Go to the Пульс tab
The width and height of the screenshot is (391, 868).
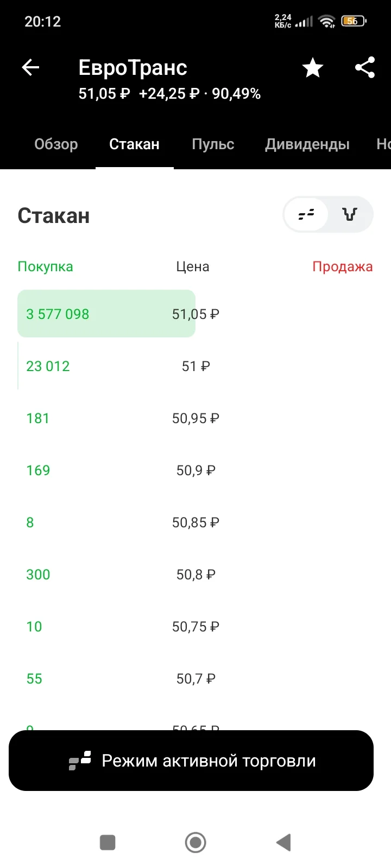[x=213, y=144]
